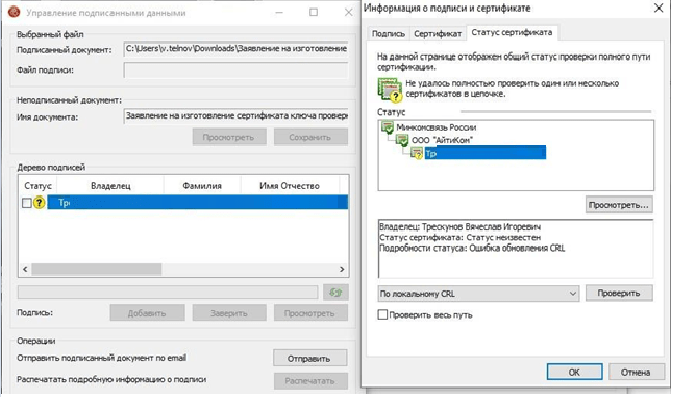The height and width of the screenshot is (397, 673).
Task: Click the Отправить button
Action: pos(310,358)
